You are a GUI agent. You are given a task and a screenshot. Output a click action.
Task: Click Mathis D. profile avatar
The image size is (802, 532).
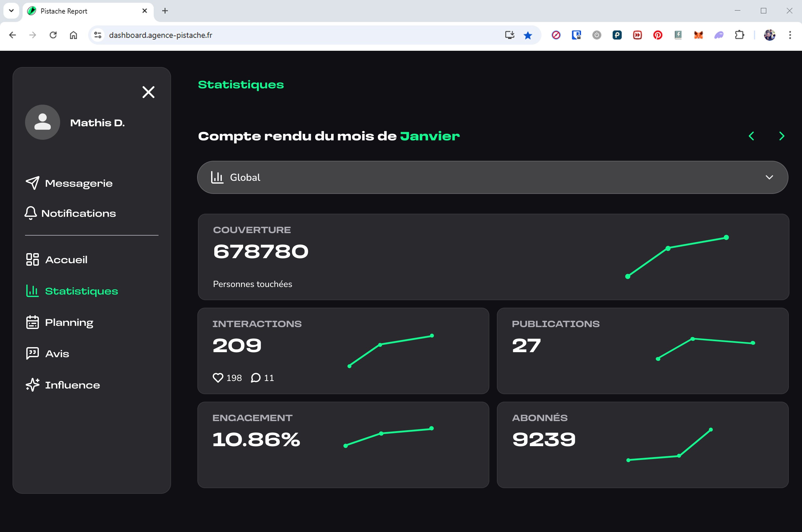(x=42, y=122)
